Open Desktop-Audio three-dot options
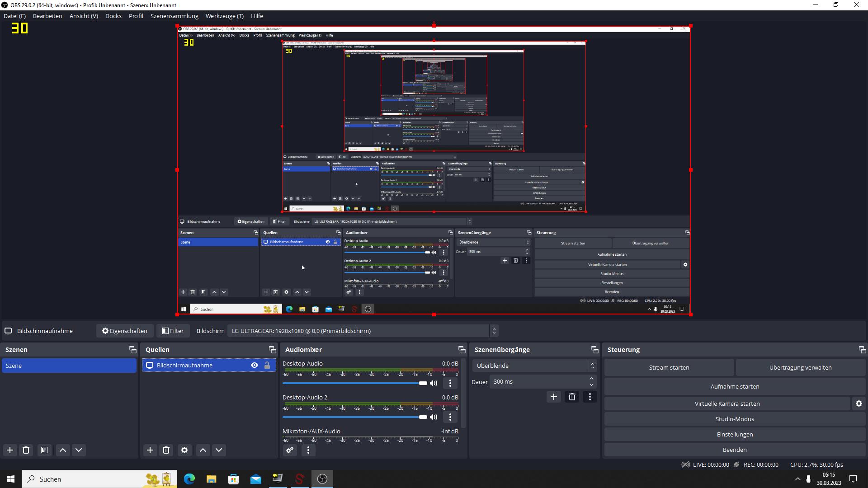 point(450,383)
